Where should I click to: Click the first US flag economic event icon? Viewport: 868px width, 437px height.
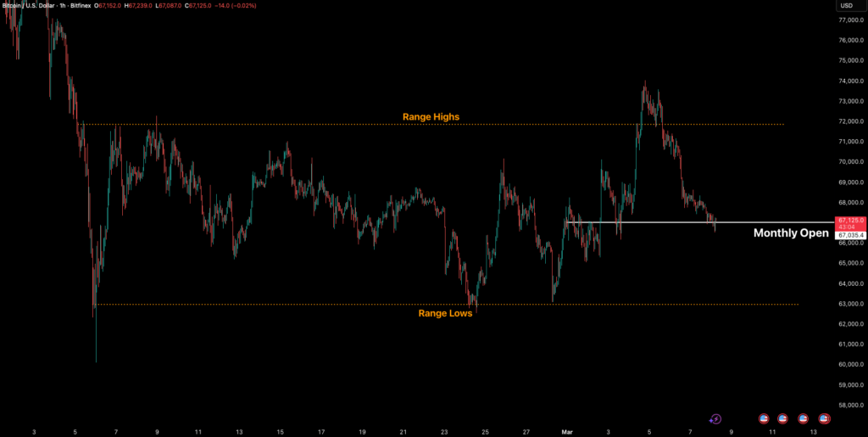[763, 418]
